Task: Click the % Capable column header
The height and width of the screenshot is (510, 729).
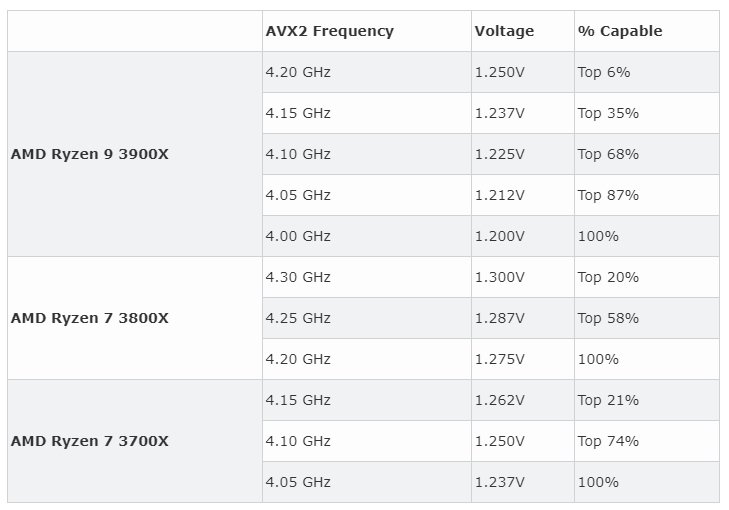Action: click(x=619, y=31)
